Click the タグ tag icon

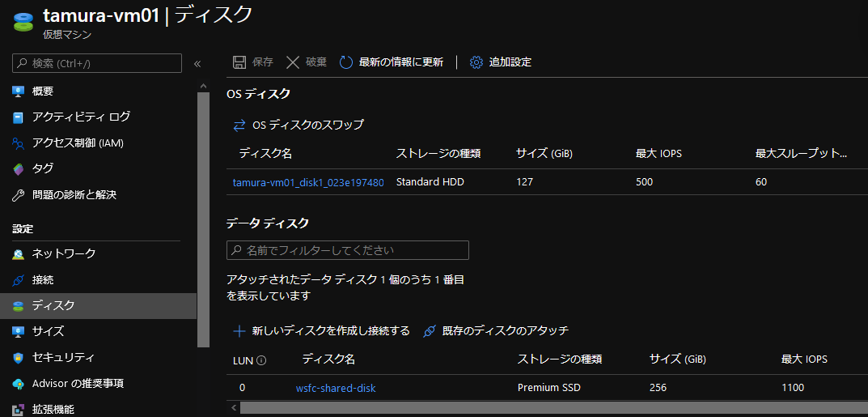pyautogui.click(x=19, y=169)
